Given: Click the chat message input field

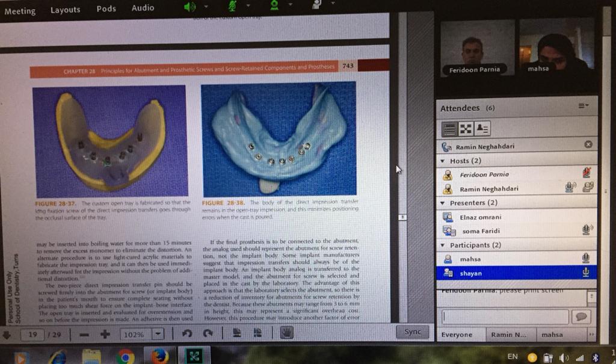Looking at the screenshot, I should (x=504, y=316).
